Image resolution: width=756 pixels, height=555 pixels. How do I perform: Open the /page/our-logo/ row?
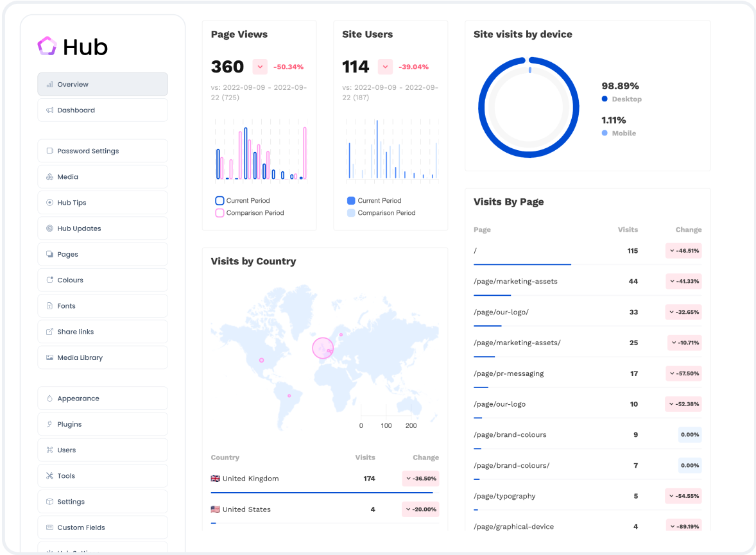(587, 312)
